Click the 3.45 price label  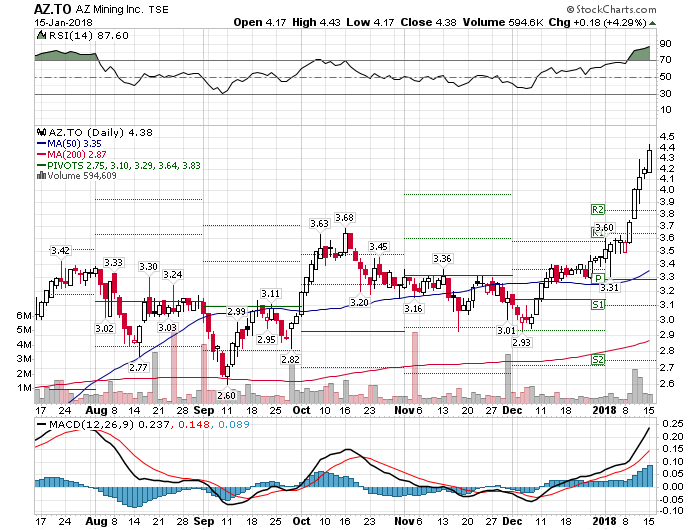point(378,246)
